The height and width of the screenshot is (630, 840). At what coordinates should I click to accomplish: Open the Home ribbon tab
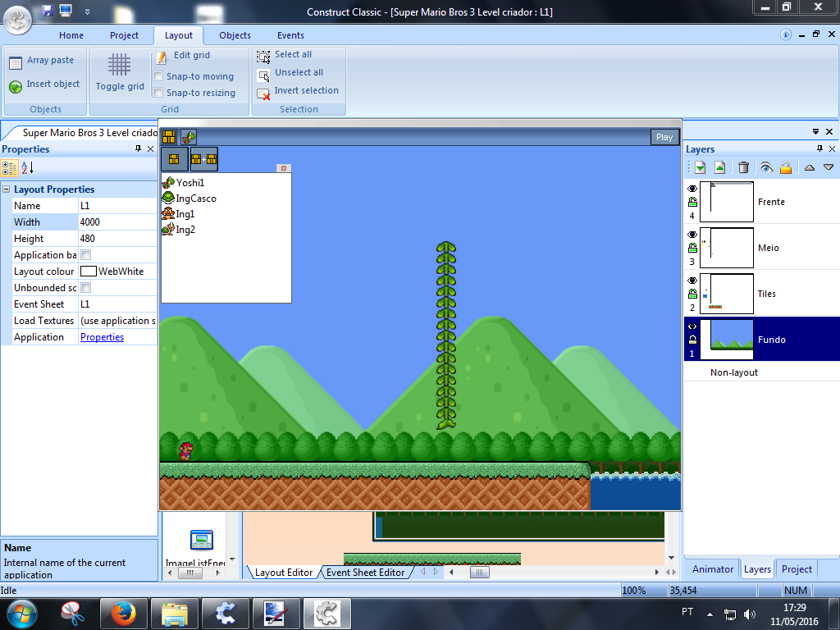click(71, 35)
